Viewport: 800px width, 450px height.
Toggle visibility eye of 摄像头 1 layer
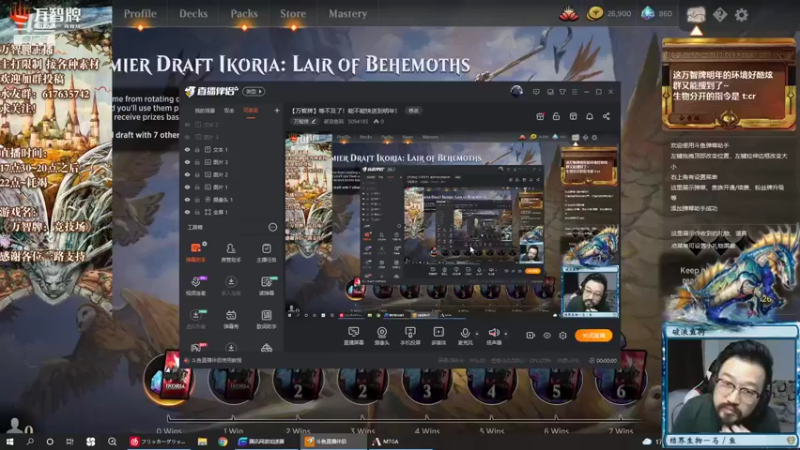pos(187,199)
